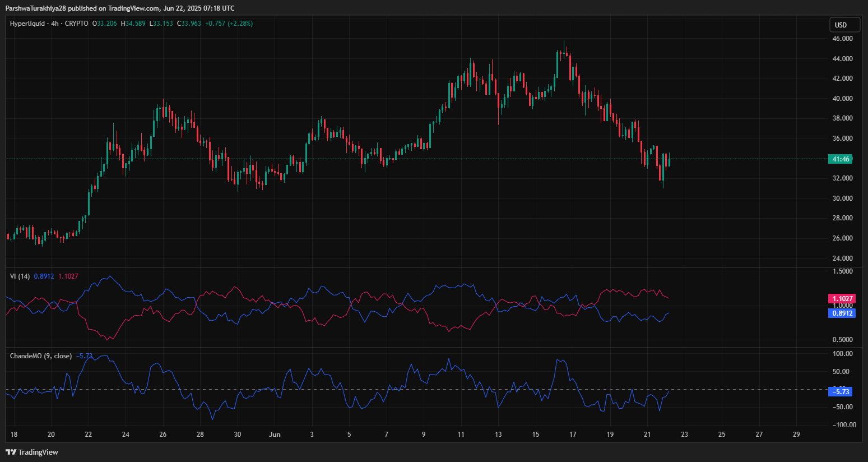Viewport: 868px width, 462px height.
Task: Click the 11 date on the time axis
Action: coord(461,435)
